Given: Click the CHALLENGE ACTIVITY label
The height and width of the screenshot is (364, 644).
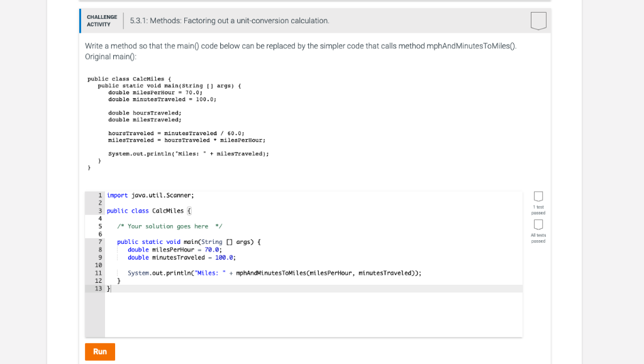Looking at the screenshot, I should tap(101, 20).
